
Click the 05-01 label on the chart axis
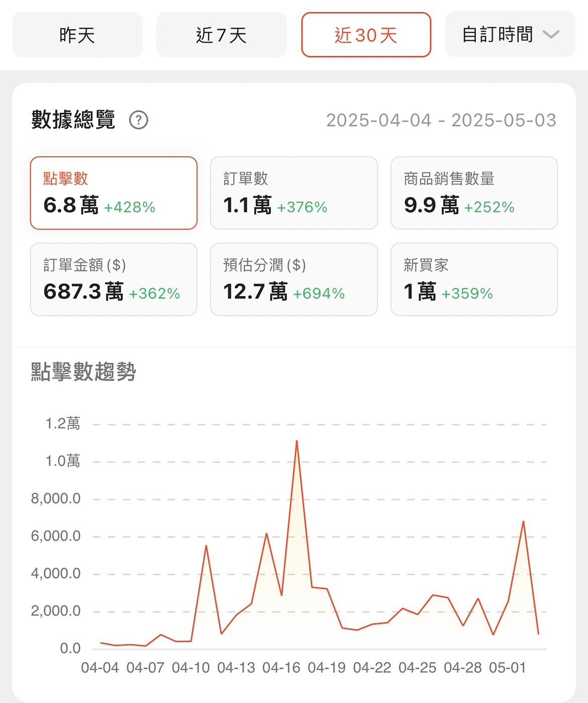508,667
